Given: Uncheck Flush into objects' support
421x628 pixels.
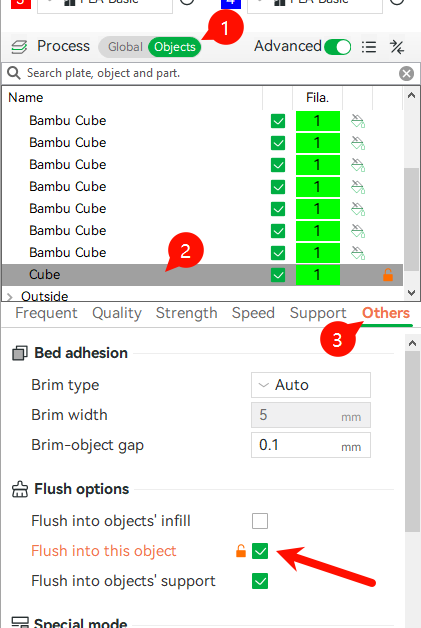Looking at the screenshot, I should (260, 581).
